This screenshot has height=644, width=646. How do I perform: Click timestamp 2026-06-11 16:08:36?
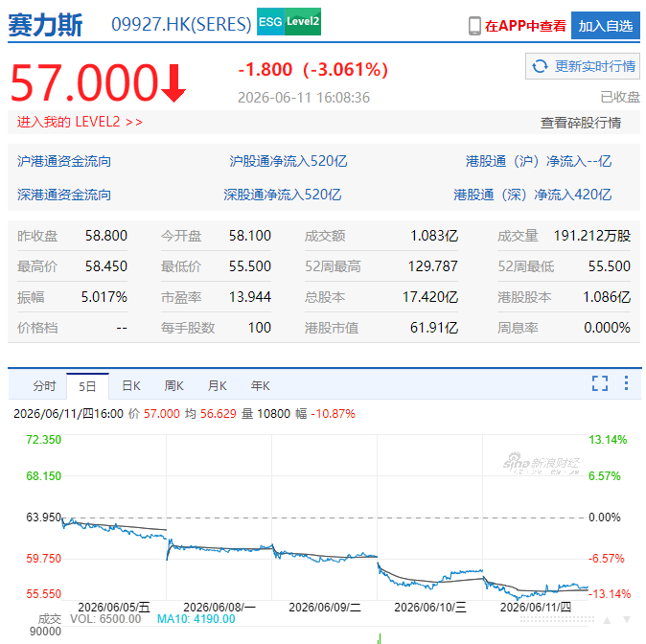coord(304,98)
